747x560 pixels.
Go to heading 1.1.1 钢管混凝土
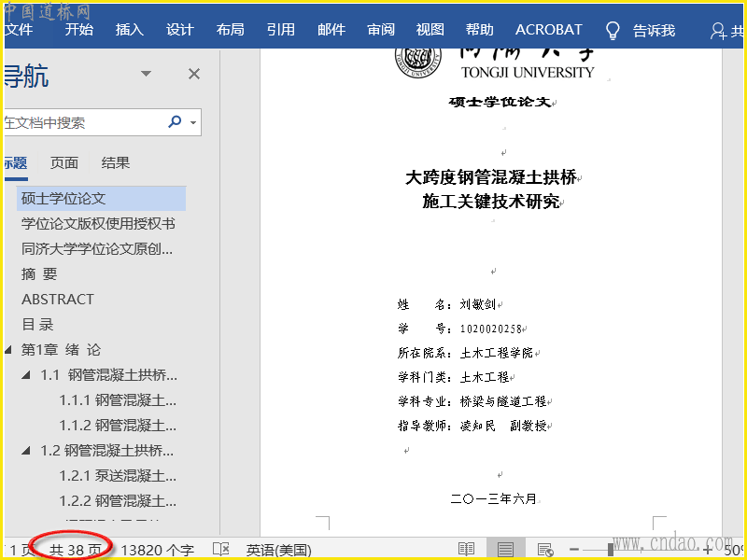tap(118, 400)
